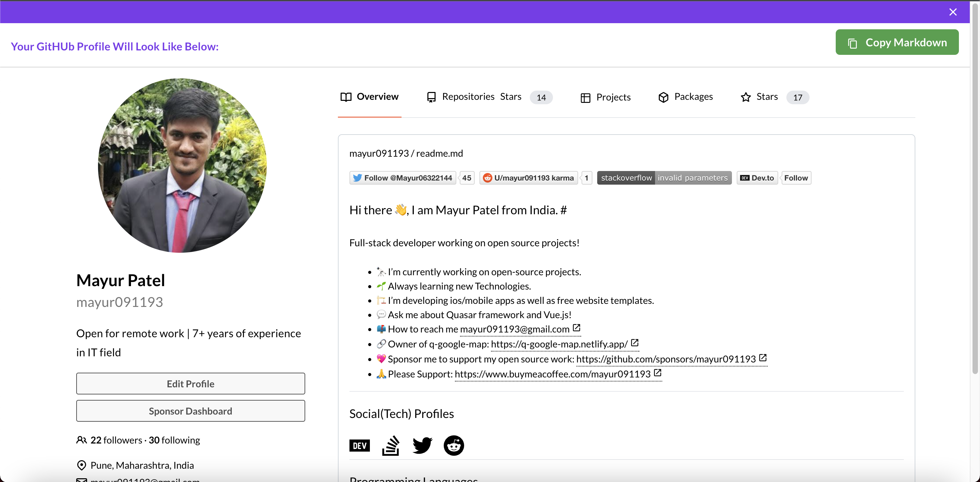The width and height of the screenshot is (980, 482).
Task: Click external link icon beside Gmail address
Action: [x=576, y=327]
